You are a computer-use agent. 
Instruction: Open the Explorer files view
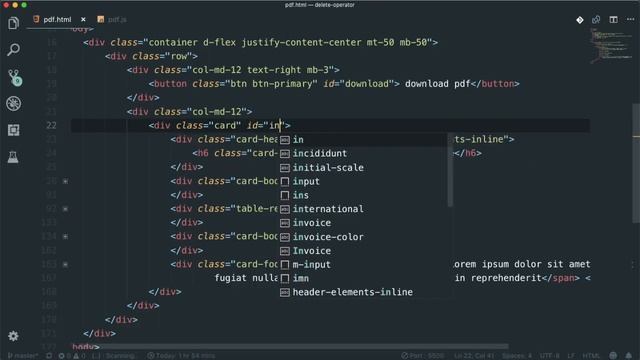coord(13,23)
